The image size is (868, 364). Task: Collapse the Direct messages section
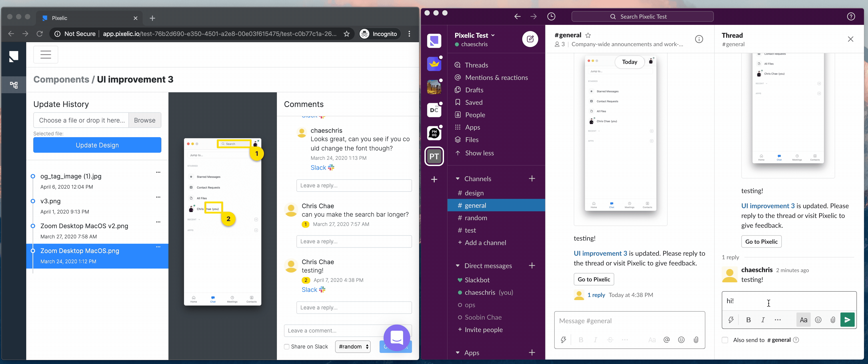[x=458, y=266]
